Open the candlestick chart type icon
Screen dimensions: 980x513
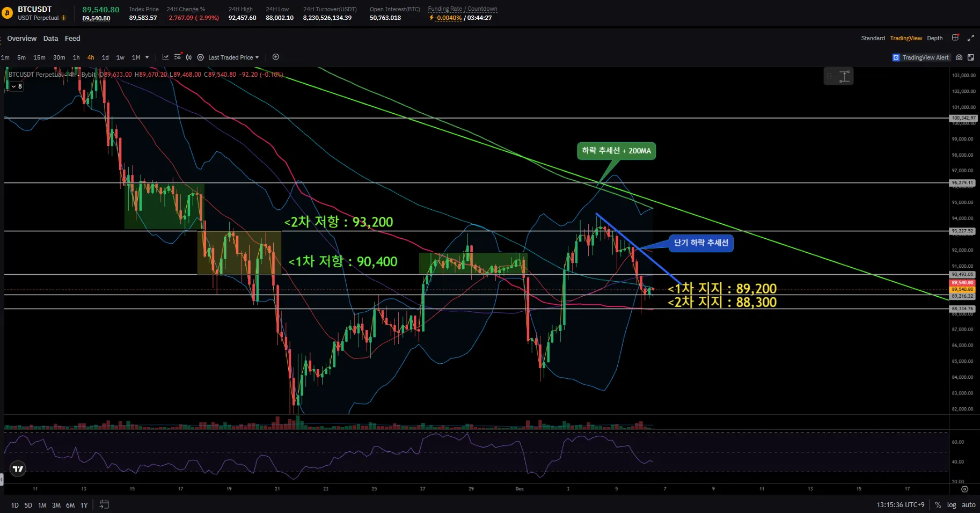189,57
